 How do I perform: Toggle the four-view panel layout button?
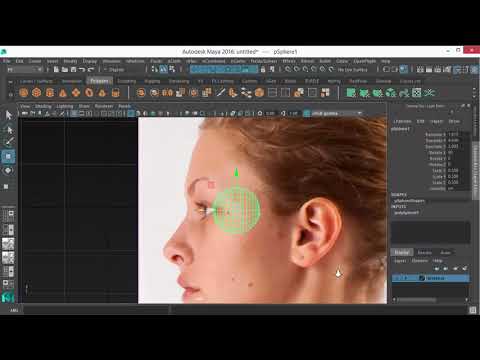click(8, 230)
